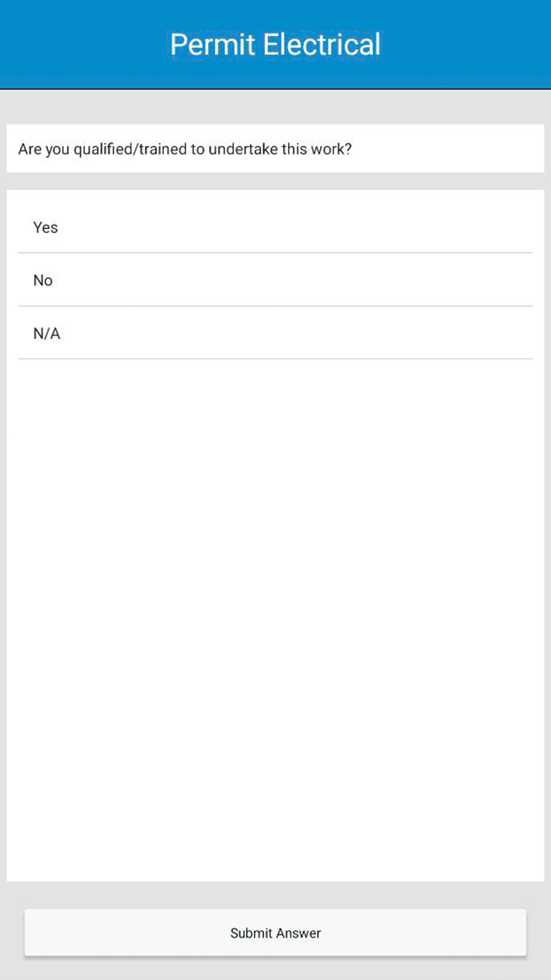The height and width of the screenshot is (980, 551).
Task: Pick N/A from the answer list
Action: (47, 333)
